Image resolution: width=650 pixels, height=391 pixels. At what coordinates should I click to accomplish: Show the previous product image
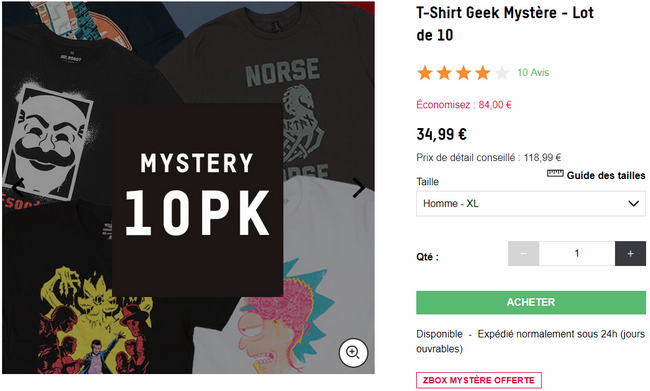pos(17,187)
